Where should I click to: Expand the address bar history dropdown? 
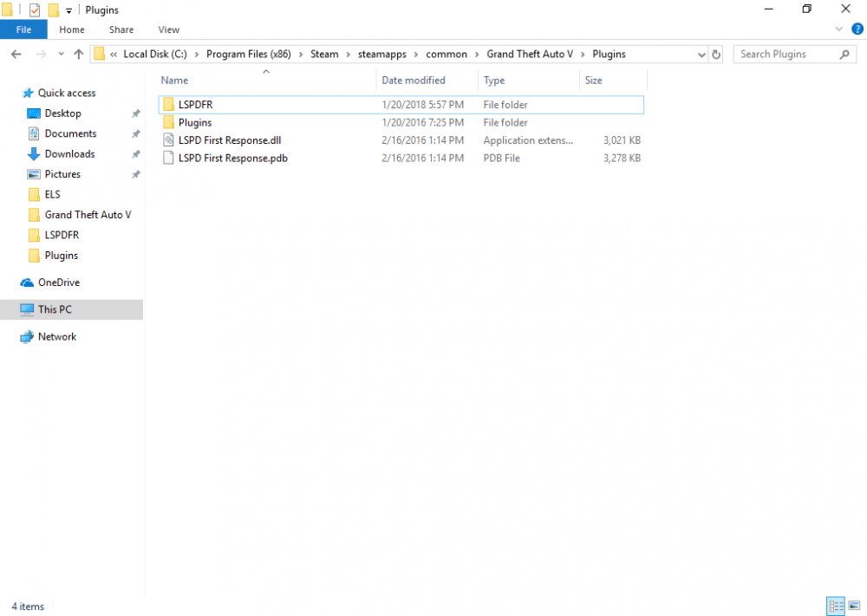pyautogui.click(x=701, y=54)
